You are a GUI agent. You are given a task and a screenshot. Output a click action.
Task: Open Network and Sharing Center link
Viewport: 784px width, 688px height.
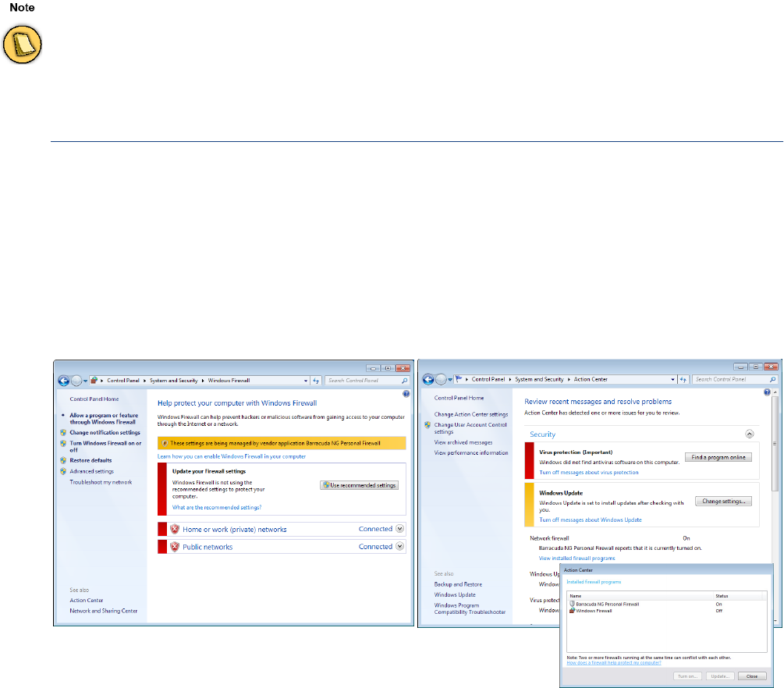pyautogui.click(x=104, y=611)
